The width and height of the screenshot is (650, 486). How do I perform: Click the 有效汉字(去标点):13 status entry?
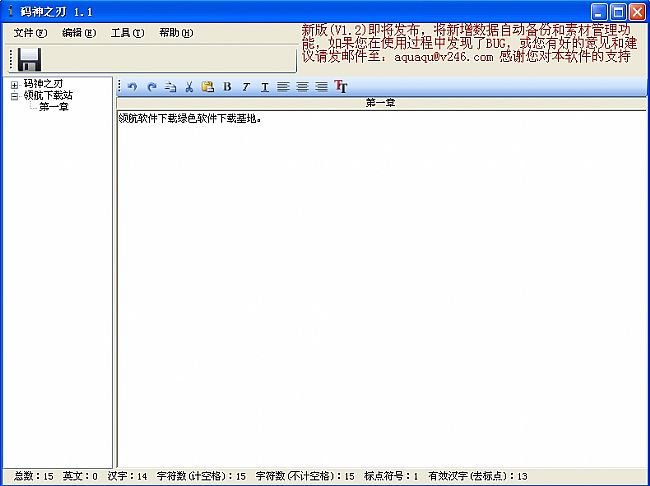click(478, 476)
